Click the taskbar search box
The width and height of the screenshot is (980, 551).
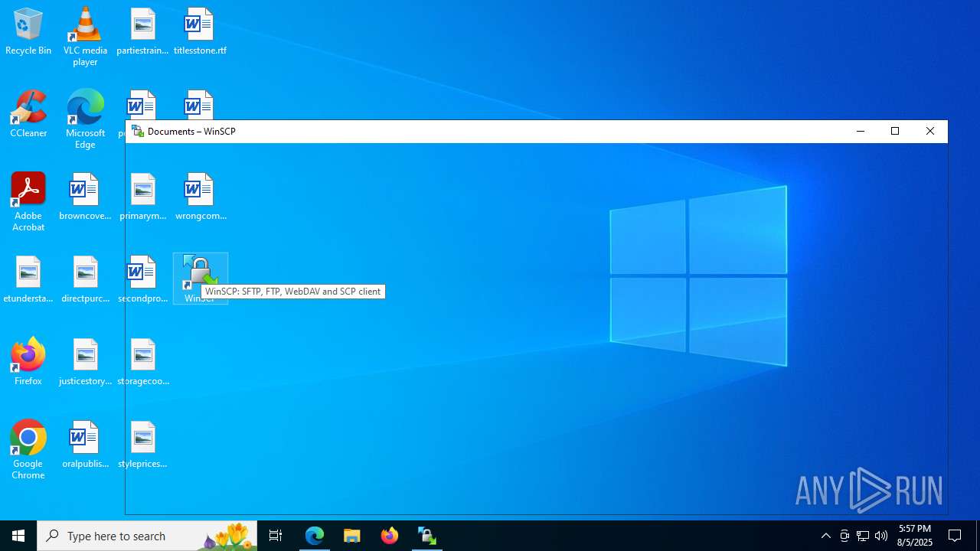click(x=147, y=536)
